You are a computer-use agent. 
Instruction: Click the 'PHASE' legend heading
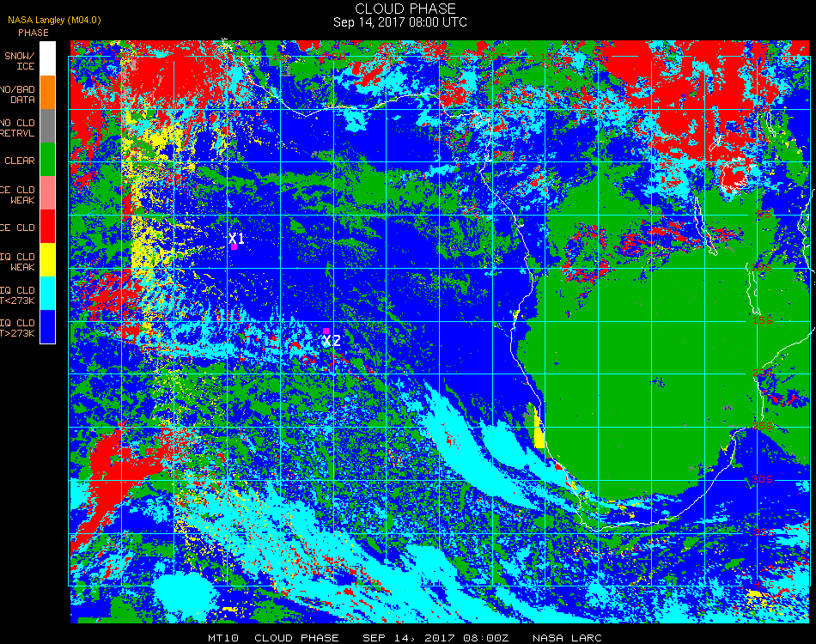click(33, 33)
